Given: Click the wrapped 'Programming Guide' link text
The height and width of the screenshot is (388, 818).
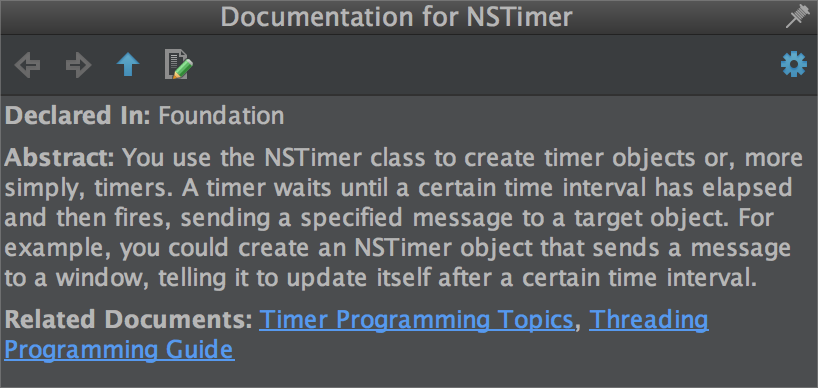Looking at the screenshot, I should pos(119,350).
